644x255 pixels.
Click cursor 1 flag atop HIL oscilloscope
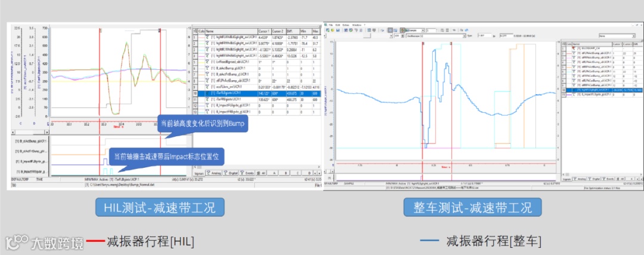click(x=100, y=30)
